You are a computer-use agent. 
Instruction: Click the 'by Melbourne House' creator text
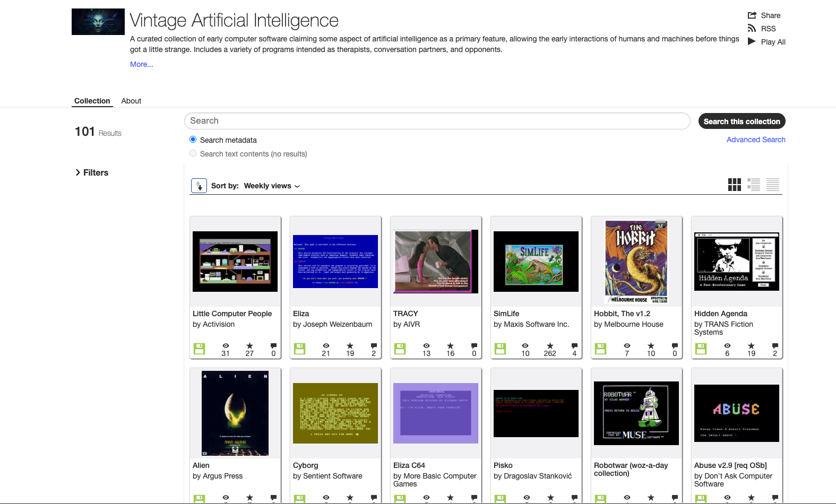pos(628,324)
